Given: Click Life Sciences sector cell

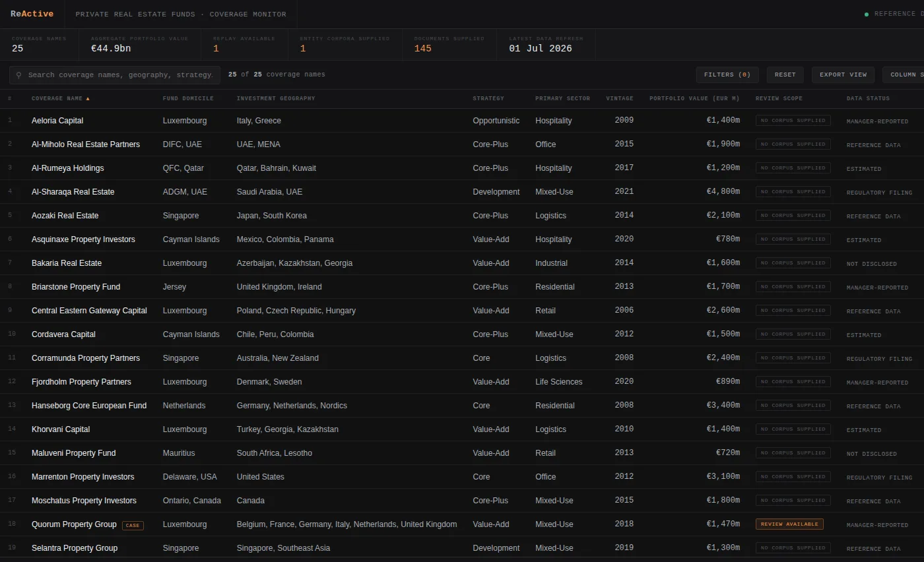Looking at the screenshot, I should click(558, 382).
